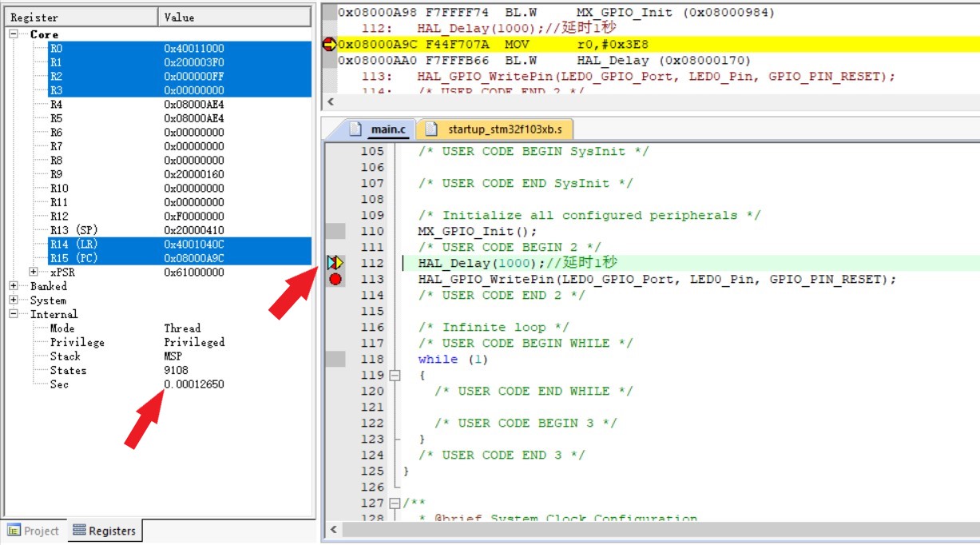Click the Value column header
This screenshot has height=545, width=980.
pos(235,17)
